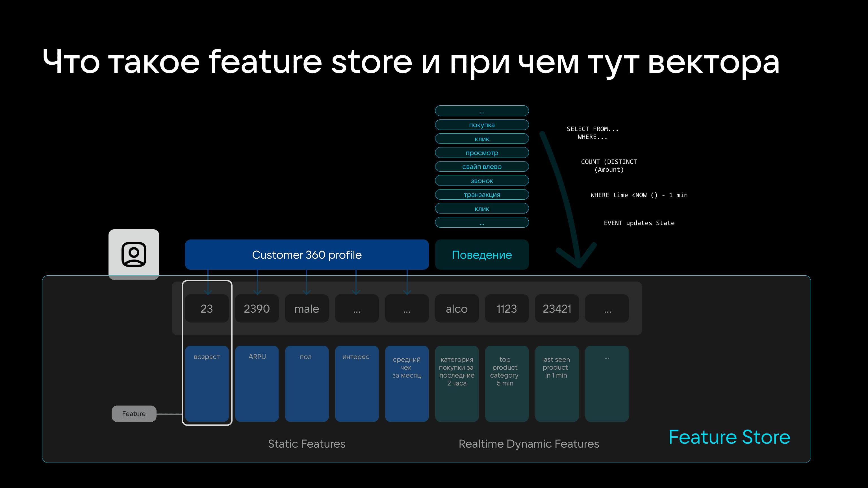
Task: Select the Поведение block
Action: coord(481,255)
